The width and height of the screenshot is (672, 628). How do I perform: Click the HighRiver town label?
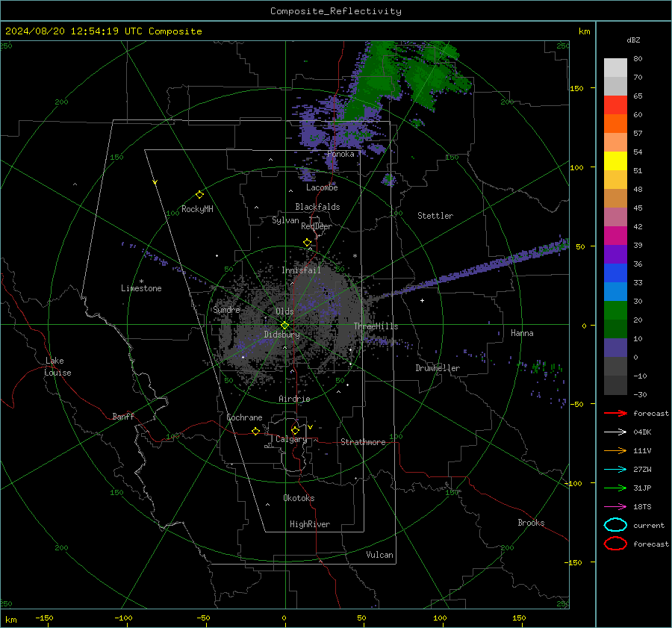(x=310, y=524)
